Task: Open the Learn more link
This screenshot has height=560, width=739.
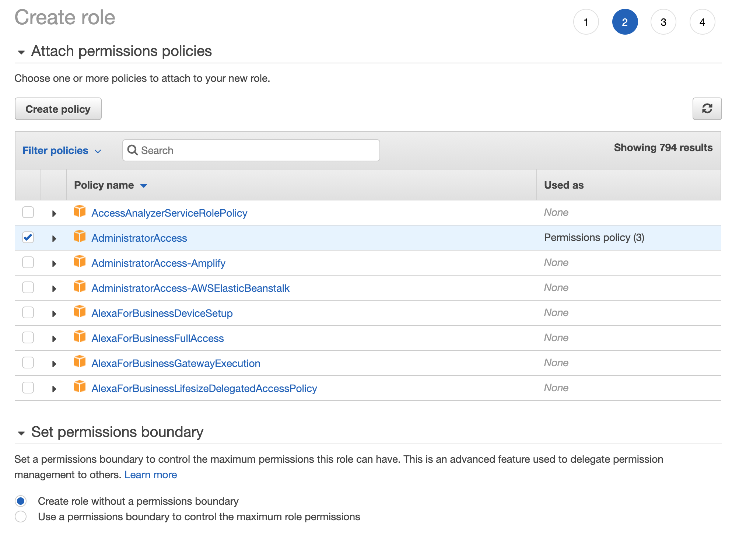Action: (x=150, y=475)
